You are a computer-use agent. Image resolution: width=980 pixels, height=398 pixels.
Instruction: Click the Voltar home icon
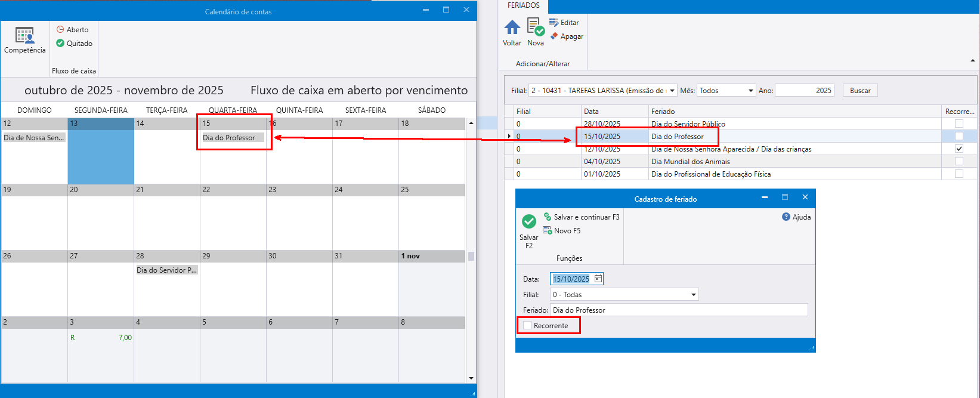512,28
